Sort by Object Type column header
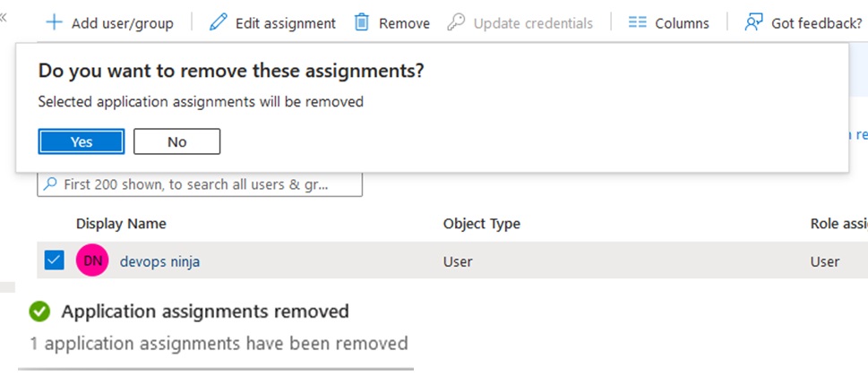868x375 pixels. click(x=481, y=224)
